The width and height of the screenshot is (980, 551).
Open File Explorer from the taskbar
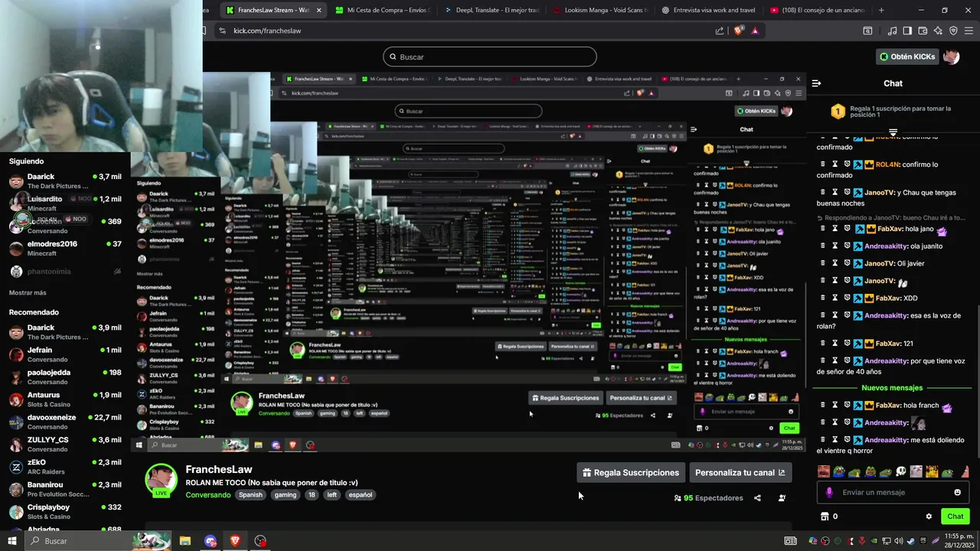point(185,541)
